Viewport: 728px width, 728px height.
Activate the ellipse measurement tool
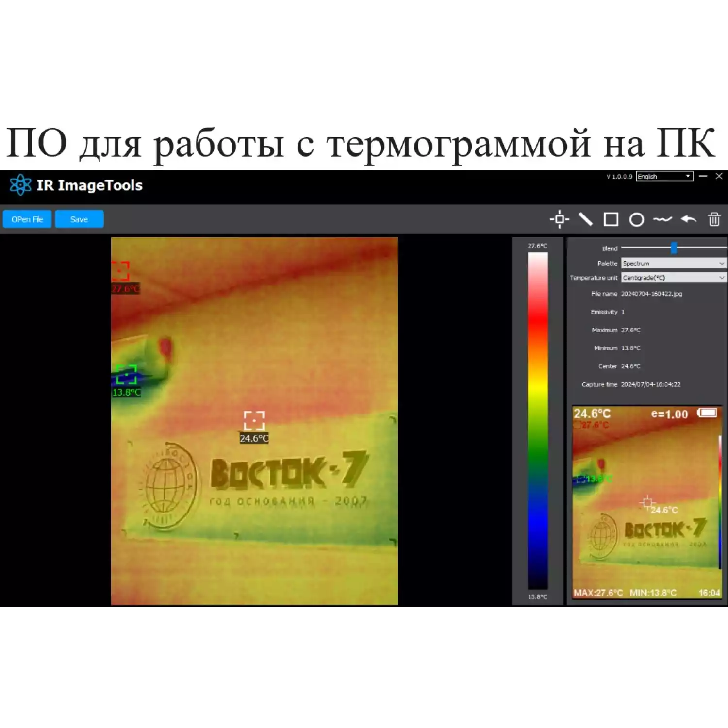point(637,219)
